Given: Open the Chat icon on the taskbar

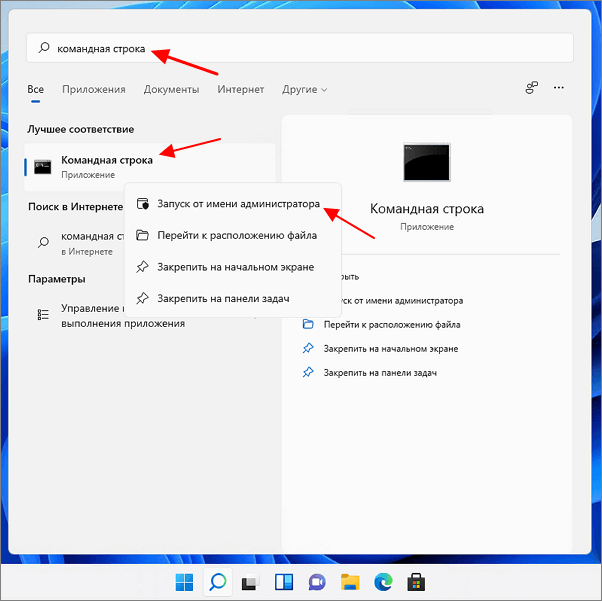Looking at the screenshot, I should pyautogui.click(x=317, y=582).
